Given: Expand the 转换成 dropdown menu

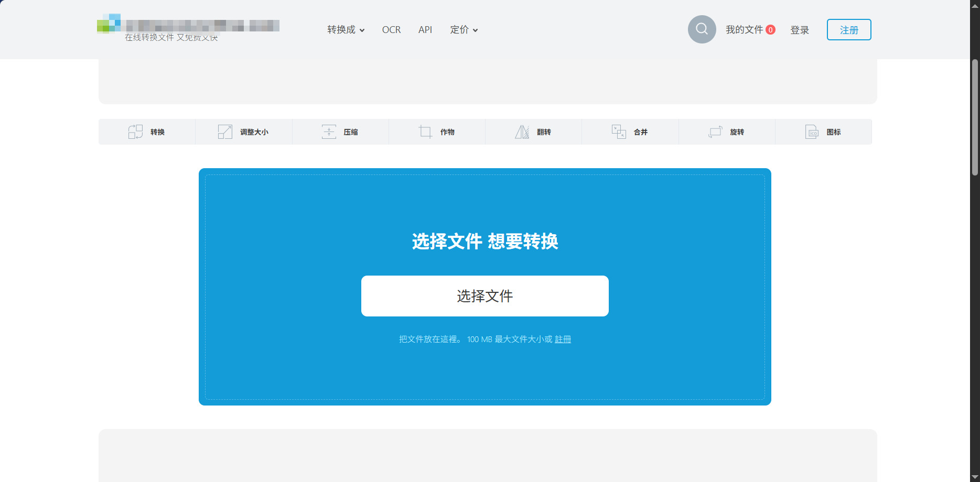Looking at the screenshot, I should click(x=346, y=30).
